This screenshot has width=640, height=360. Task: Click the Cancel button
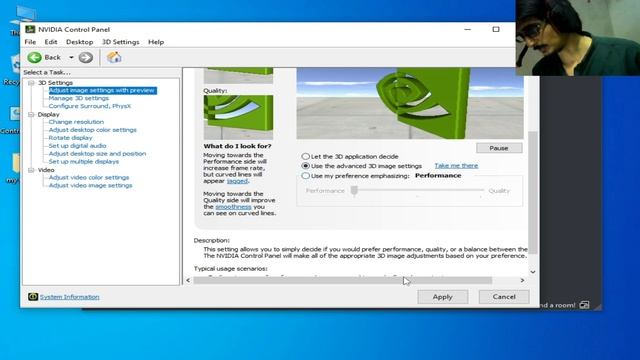point(504,297)
